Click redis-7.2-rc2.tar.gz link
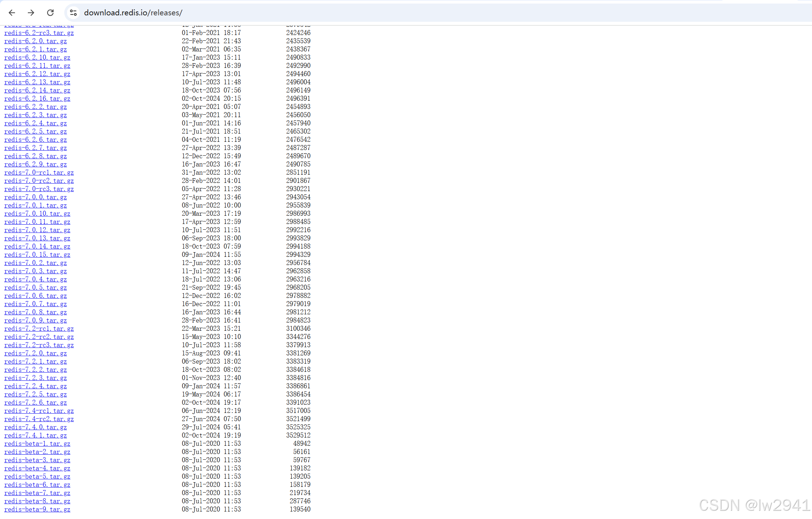812x519 pixels. pos(39,337)
